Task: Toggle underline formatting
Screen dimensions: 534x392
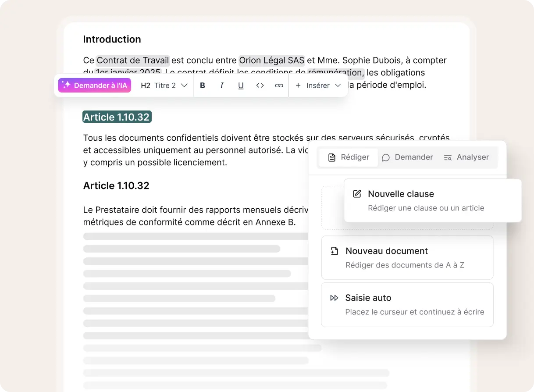Action: click(241, 86)
